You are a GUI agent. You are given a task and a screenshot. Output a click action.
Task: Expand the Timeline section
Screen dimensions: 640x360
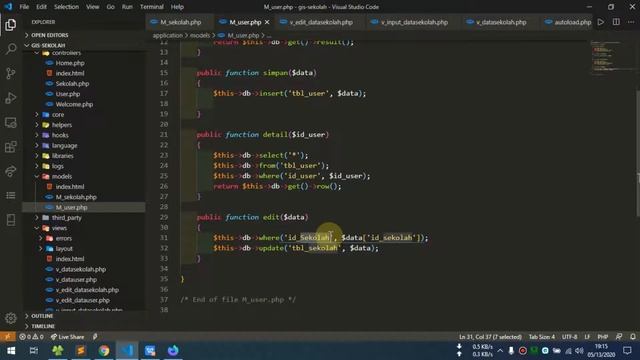84,326
